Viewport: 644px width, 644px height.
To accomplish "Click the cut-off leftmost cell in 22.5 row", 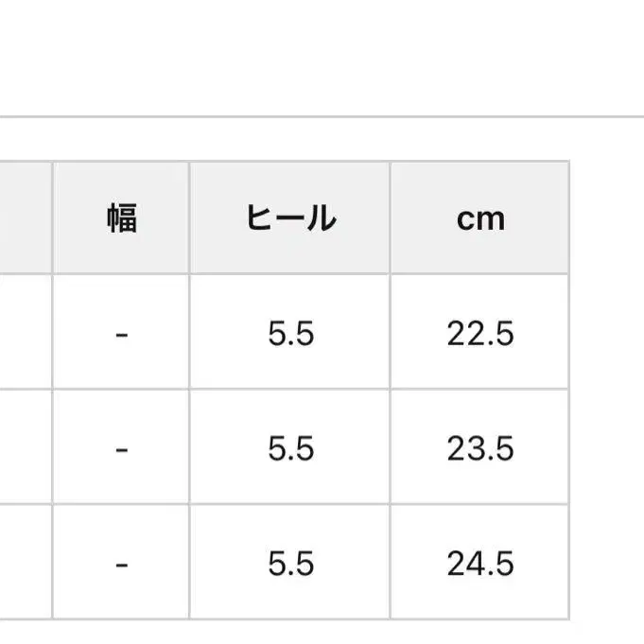I will (x=25, y=333).
